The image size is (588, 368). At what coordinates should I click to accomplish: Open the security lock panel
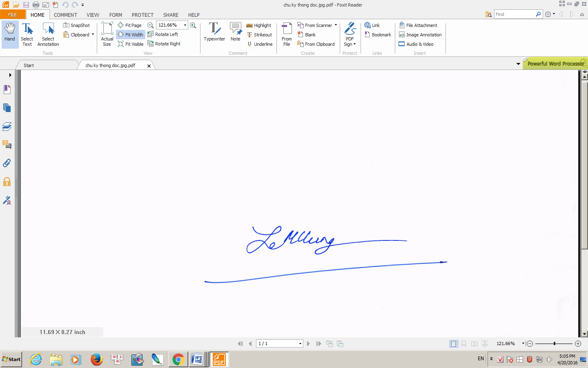coord(7,182)
